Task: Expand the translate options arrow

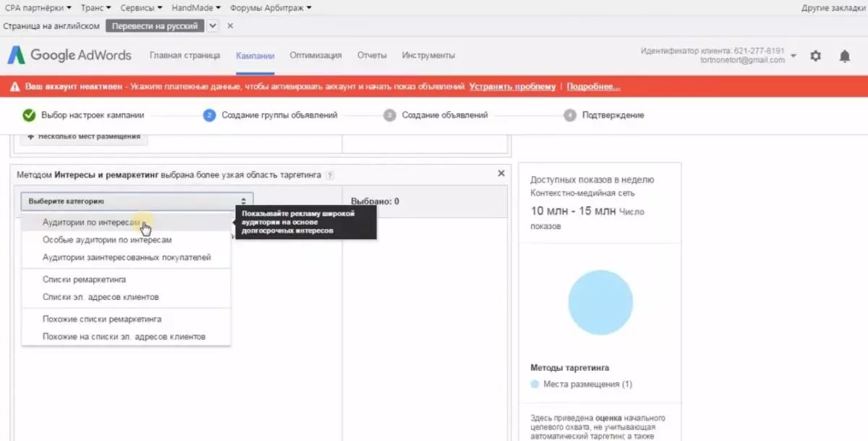Action: pyautogui.click(x=212, y=25)
